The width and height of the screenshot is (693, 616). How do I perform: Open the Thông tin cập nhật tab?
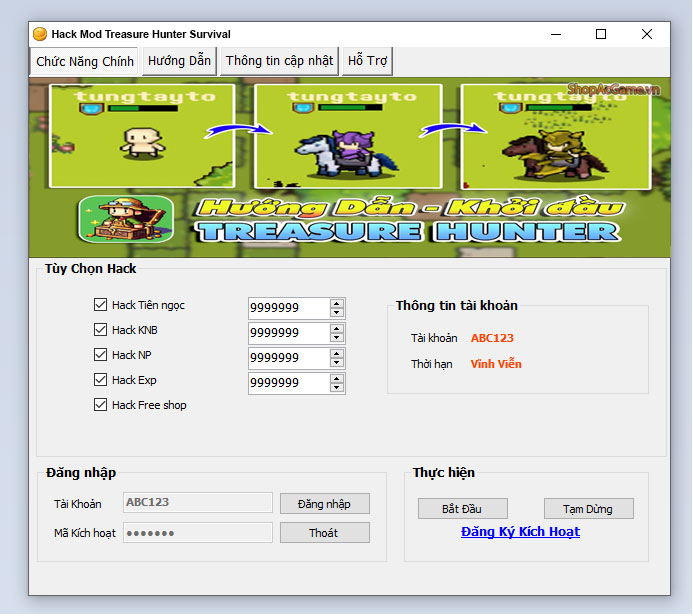click(279, 61)
